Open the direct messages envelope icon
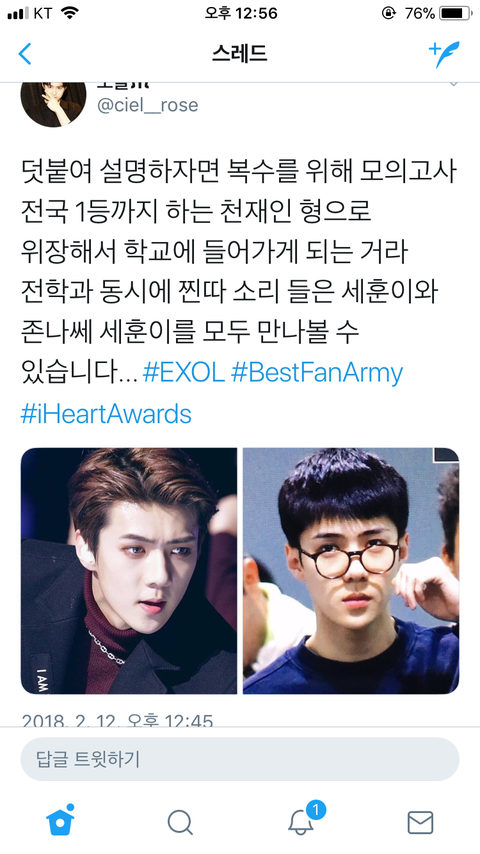Image resolution: width=480 pixels, height=854 pixels. click(x=420, y=822)
